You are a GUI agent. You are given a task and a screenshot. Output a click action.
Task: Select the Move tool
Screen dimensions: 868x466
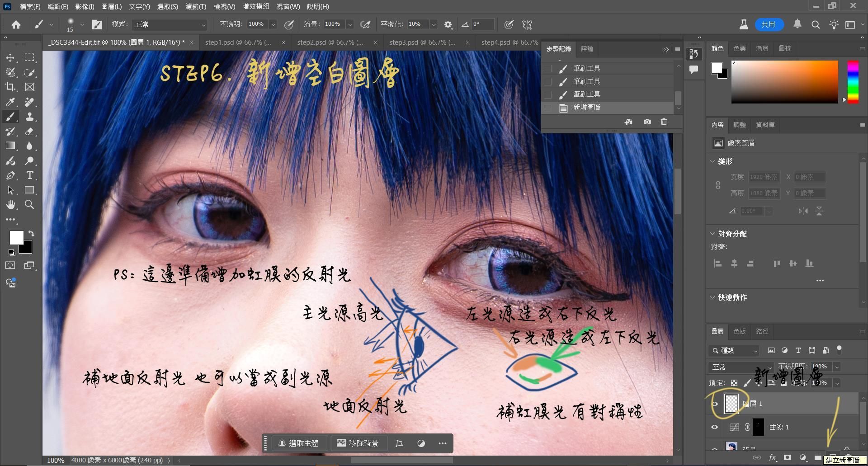click(10, 58)
